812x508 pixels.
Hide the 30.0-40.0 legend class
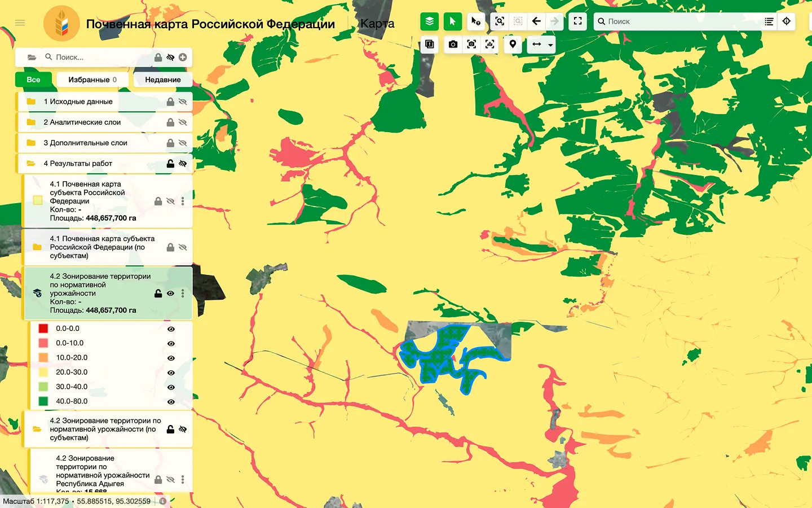click(x=171, y=388)
